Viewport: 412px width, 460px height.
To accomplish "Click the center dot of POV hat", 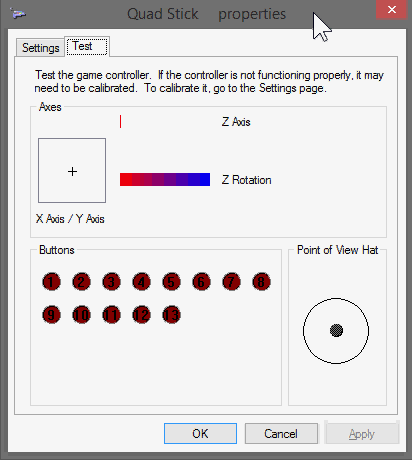I will pos(336,331).
